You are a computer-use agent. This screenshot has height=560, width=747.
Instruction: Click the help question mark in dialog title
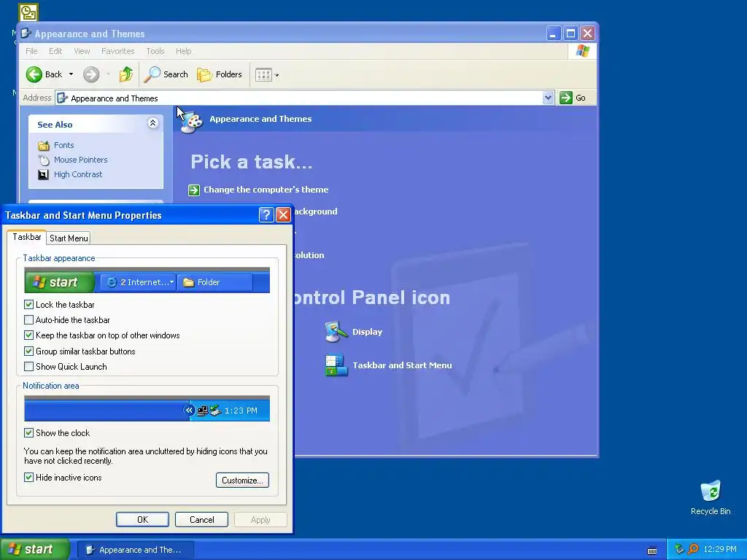266,215
